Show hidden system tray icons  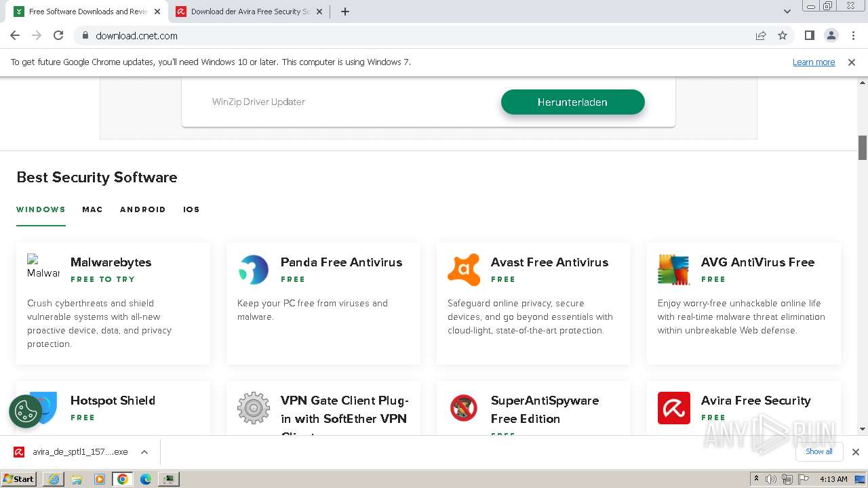click(x=756, y=479)
